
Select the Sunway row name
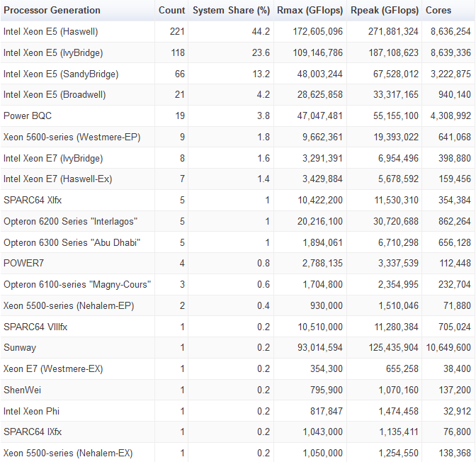[x=20, y=347]
